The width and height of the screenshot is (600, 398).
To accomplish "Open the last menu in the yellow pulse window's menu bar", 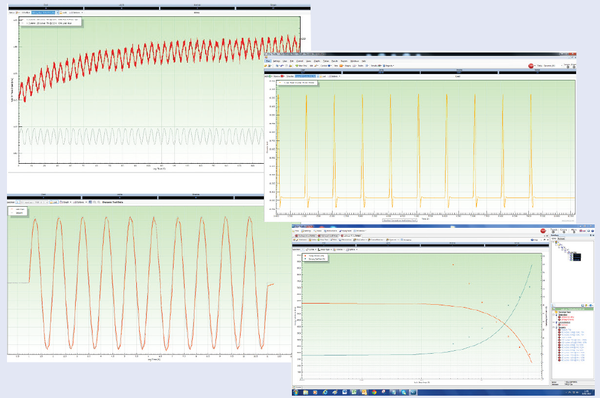I will [x=364, y=61].
